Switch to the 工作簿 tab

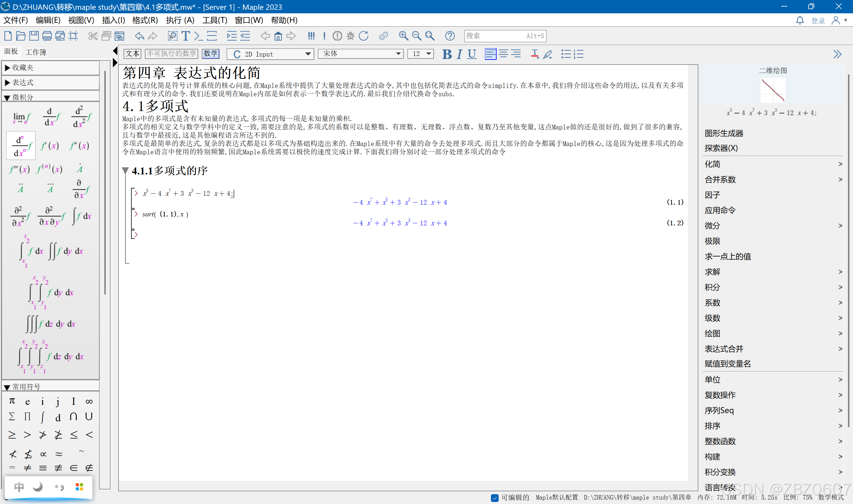(36, 52)
